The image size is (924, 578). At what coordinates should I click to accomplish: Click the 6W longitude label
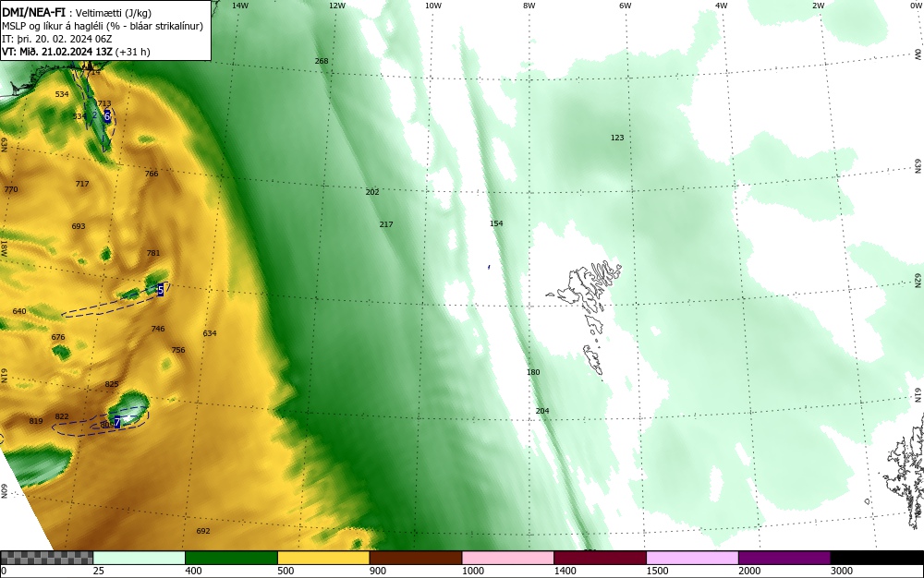point(626,6)
